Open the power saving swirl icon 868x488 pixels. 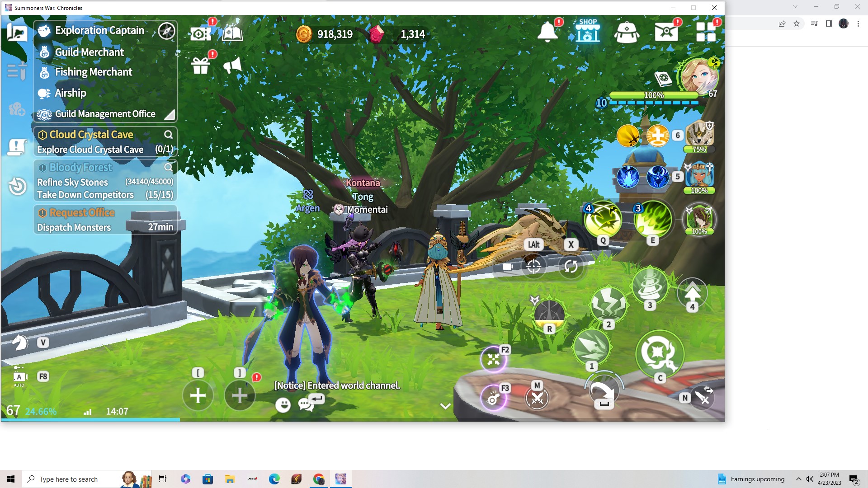(x=17, y=186)
